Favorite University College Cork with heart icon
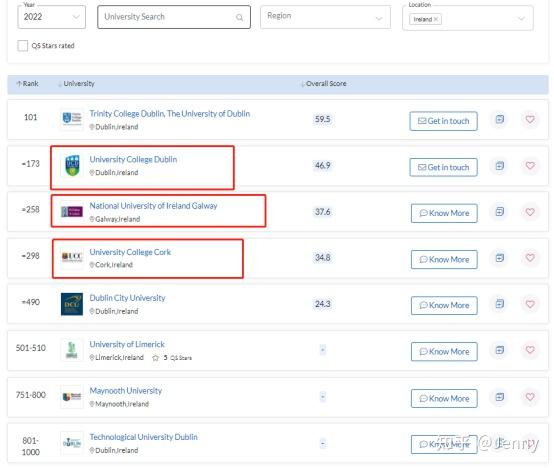Viewport: 554px width, 468px height. tap(530, 258)
